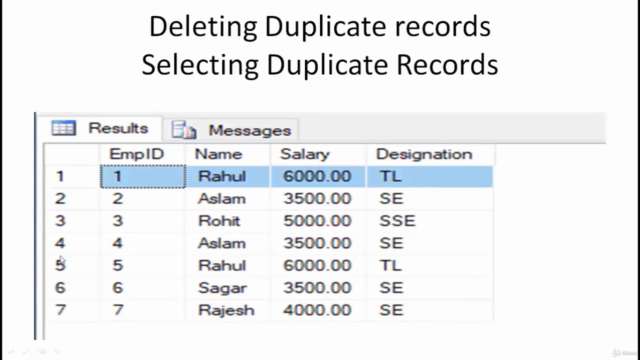Click Rohit name cell
Image resolution: width=640 pixels, height=360 pixels.
click(x=228, y=221)
